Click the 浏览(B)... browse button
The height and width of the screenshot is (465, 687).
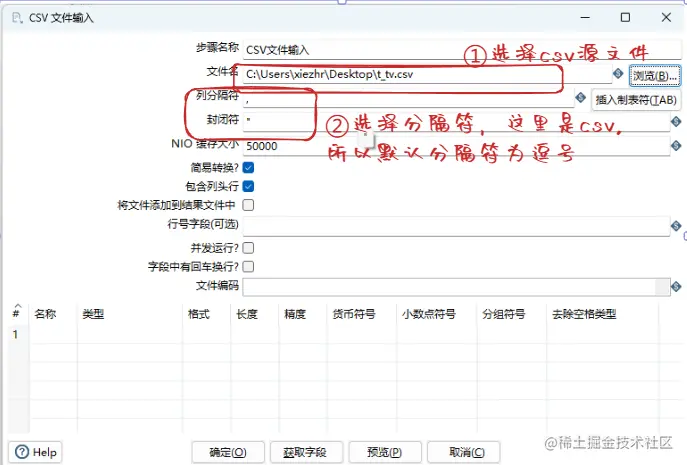pos(655,76)
